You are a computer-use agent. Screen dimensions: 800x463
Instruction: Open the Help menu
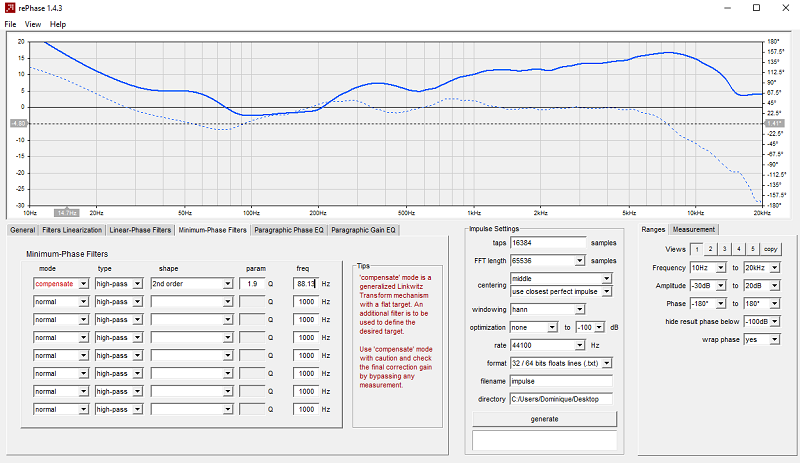[58, 24]
